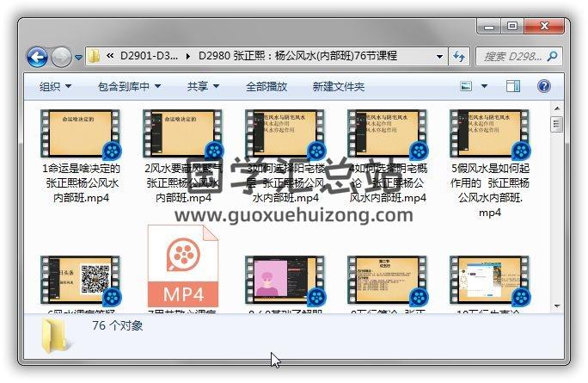
Task: Toggle the preview pane icon
Action: (x=512, y=86)
